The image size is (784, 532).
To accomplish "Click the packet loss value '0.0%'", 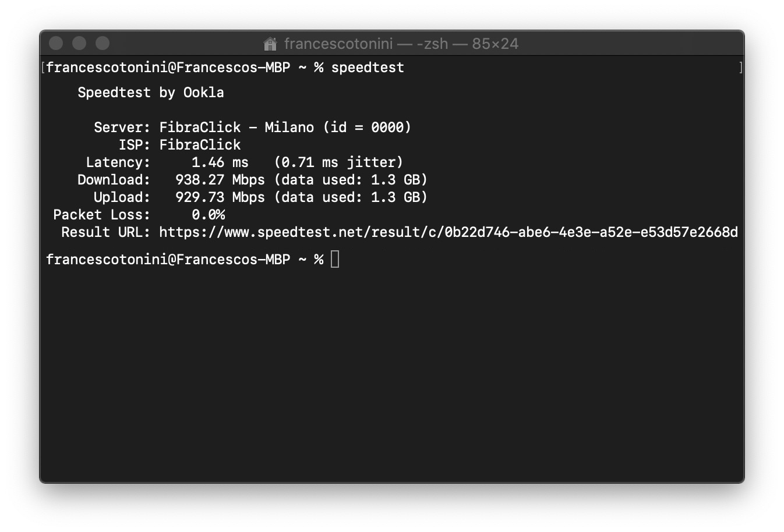I will (208, 215).
